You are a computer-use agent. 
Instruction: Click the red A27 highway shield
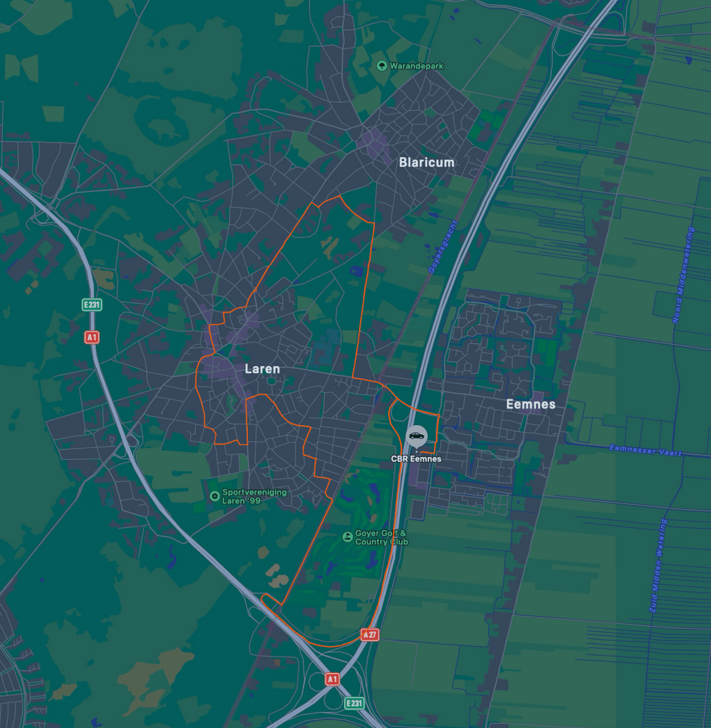[x=370, y=635]
